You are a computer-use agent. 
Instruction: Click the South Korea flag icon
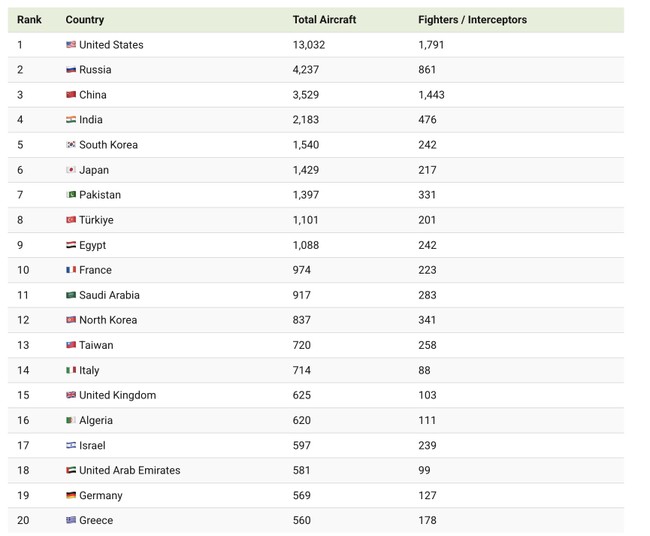pos(71,145)
